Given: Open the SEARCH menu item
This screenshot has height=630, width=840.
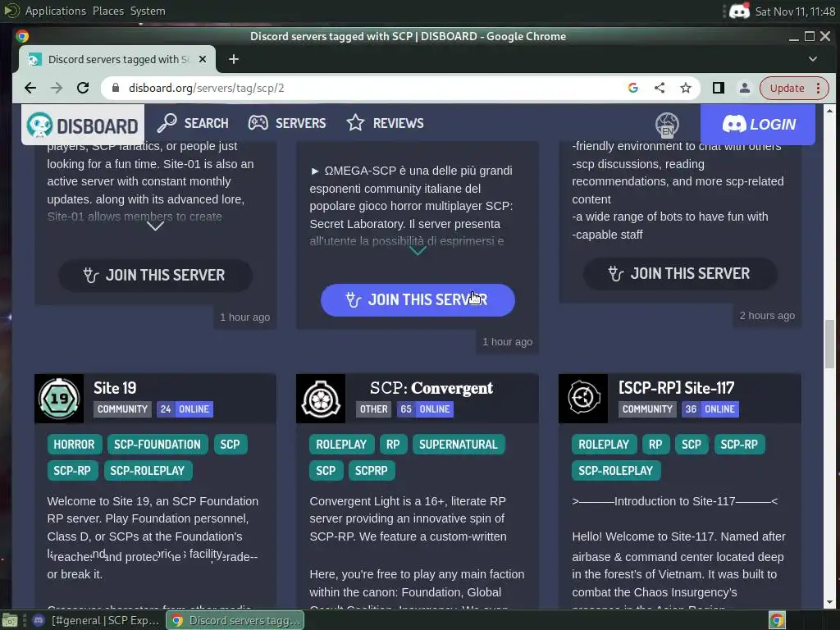Looking at the screenshot, I should pos(193,123).
